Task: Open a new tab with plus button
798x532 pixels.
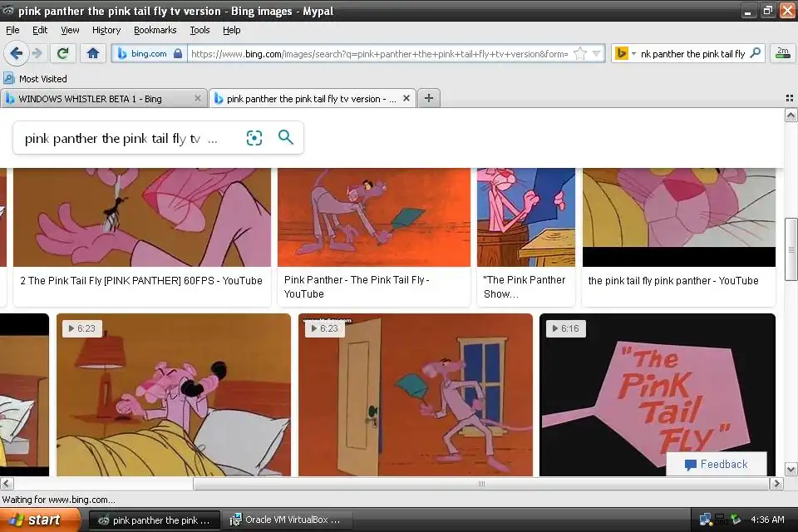Action: click(x=429, y=98)
